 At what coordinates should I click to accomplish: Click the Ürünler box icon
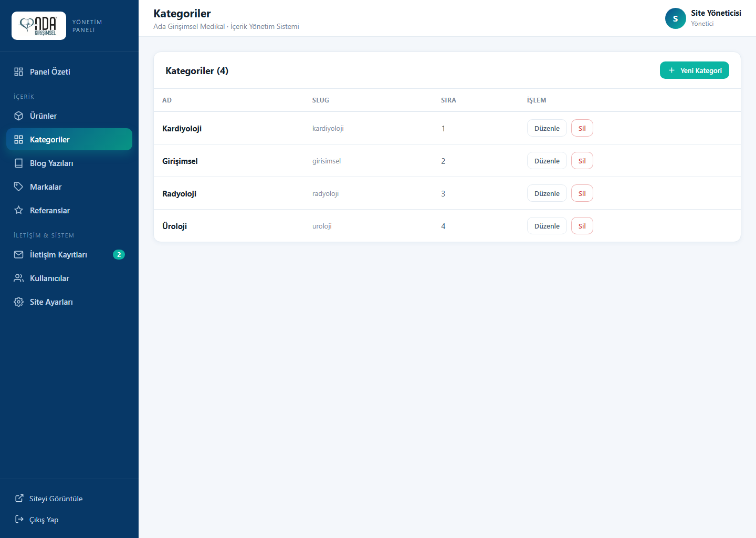coord(18,116)
